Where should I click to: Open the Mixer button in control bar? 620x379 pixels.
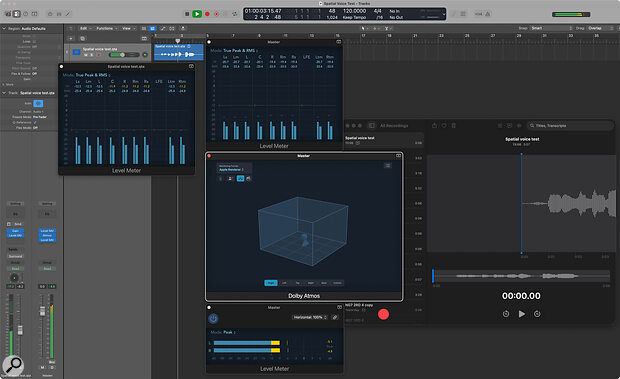(x=59, y=14)
